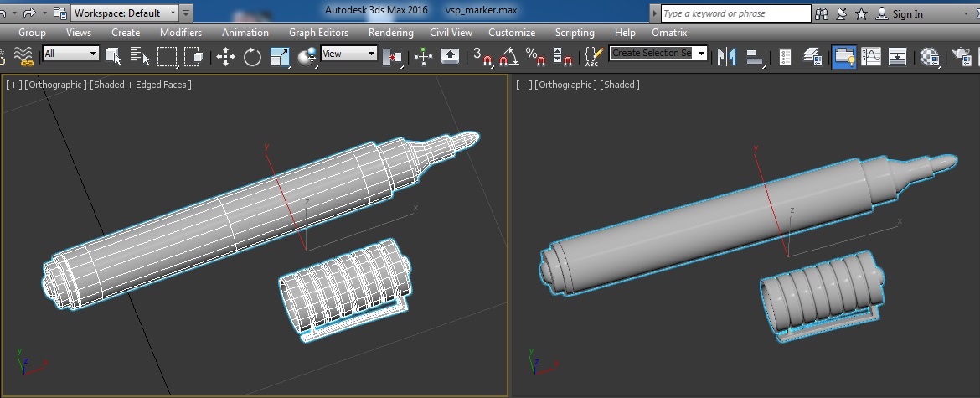Open the Rendering menu
The width and height of the screenshot is (980, 398).
390,33
